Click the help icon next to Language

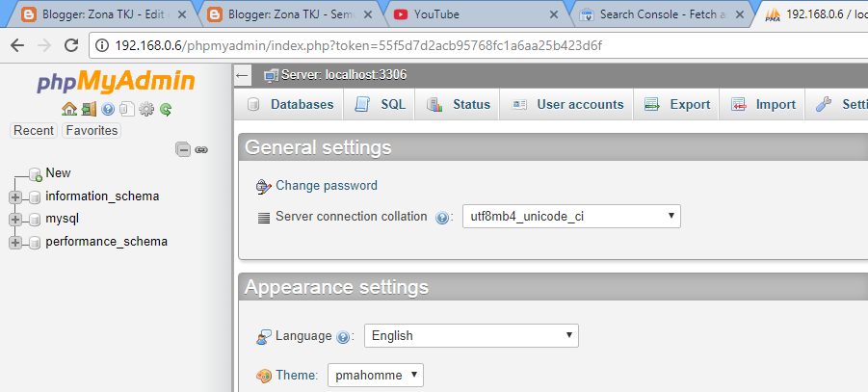[x=342, y=337]
